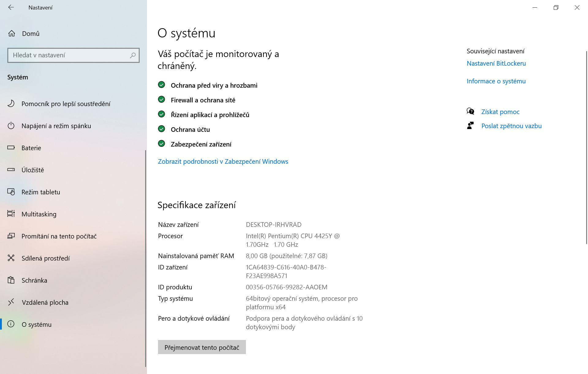Click Zobrazit podrobnosti v Zabezpečení Windows
Screen dimensions: 588x374
click(223, 161)
